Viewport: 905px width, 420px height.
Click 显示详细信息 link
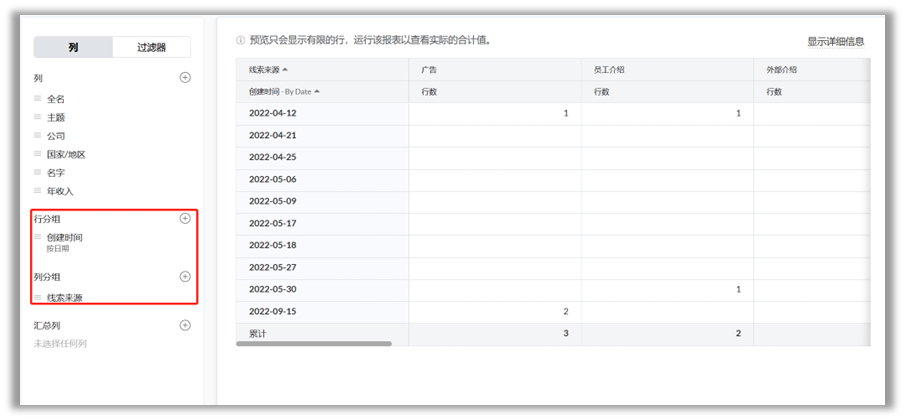pos(835,42)
